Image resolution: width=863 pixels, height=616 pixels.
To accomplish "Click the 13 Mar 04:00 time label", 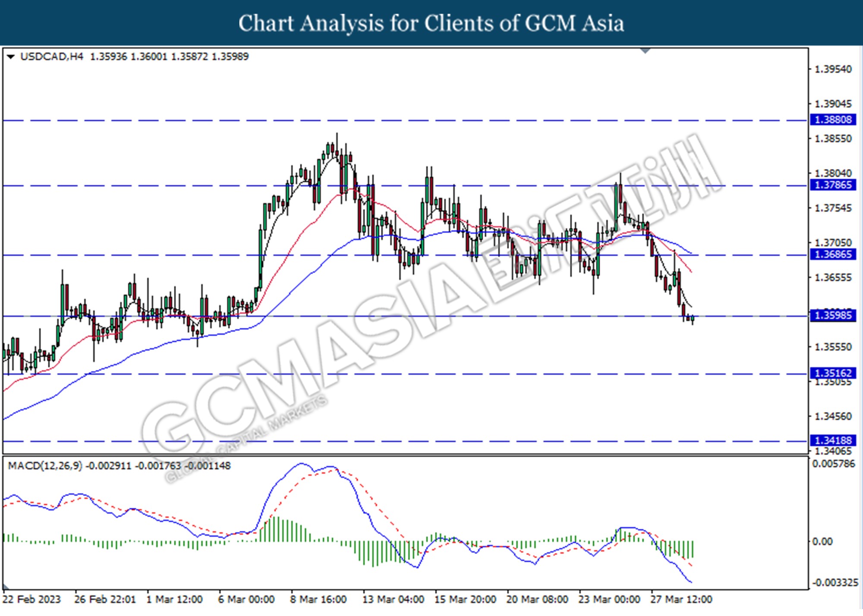I will (x=393, y=600).
